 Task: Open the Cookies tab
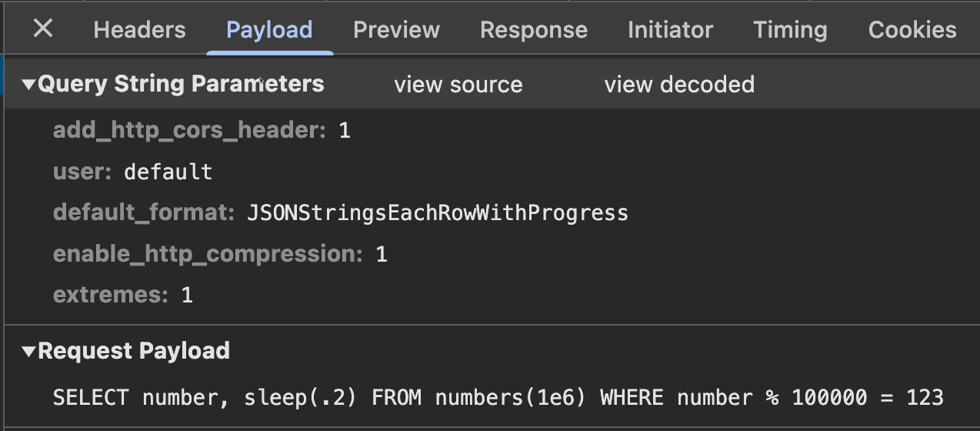pos(912,30)
